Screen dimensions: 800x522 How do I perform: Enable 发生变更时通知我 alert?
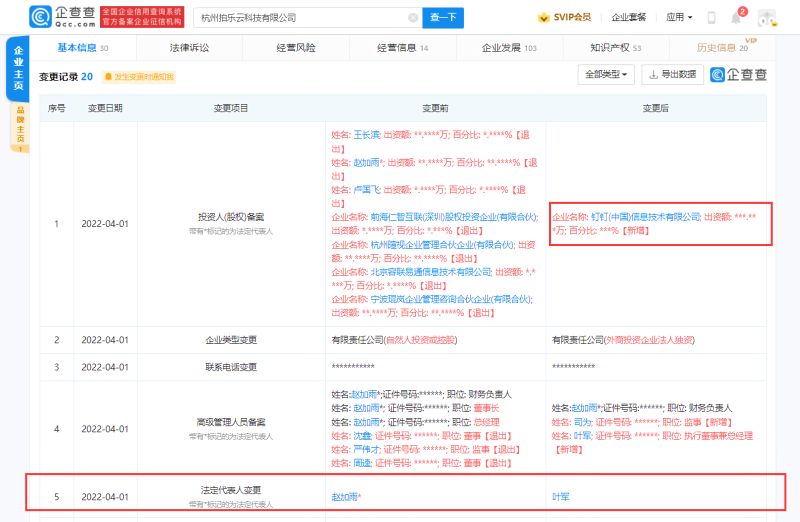click(x=139, y=77)
